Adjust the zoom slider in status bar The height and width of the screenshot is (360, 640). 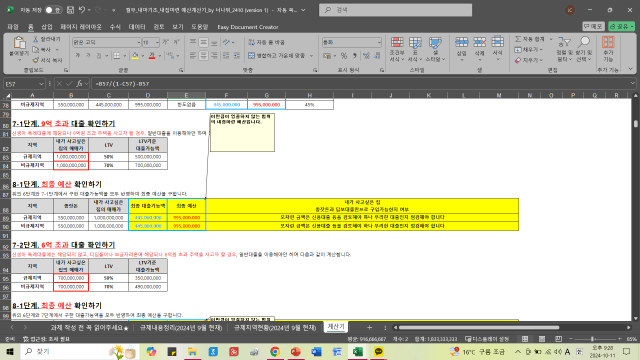click(x=593, y=339)
